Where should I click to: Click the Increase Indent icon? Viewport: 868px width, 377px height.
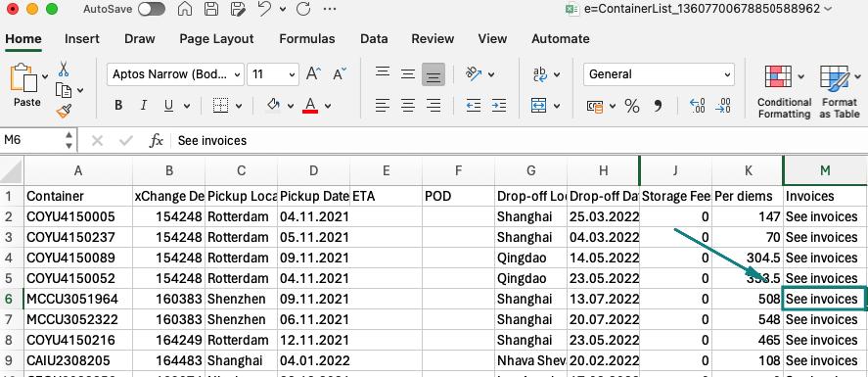point(499,105)
